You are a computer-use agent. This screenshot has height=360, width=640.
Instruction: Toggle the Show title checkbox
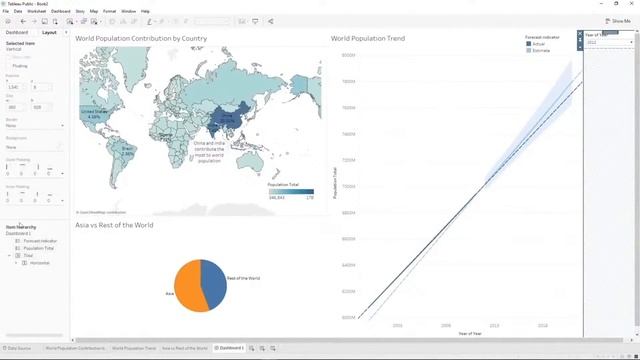tap(9, 57)
